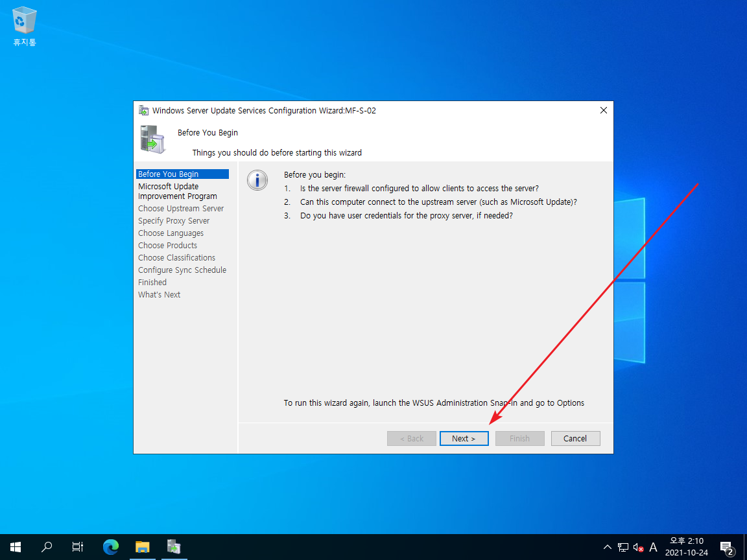This screenshot has width=747, height=560.
Task: Click "Before you begin:" heading text
Action: [315, 175]
